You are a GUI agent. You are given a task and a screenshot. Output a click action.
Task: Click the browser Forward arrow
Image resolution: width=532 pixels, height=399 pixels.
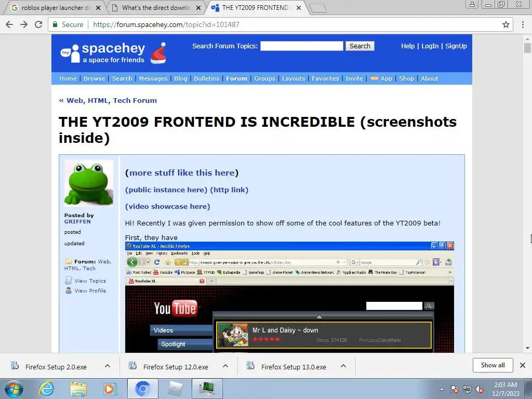pyautogui.click(x=24, y=24)
